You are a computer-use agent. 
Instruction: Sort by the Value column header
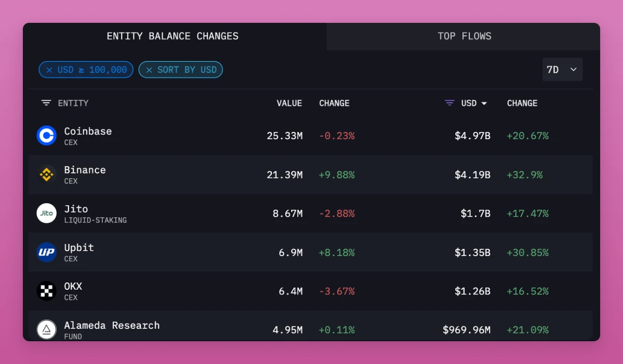289,103
